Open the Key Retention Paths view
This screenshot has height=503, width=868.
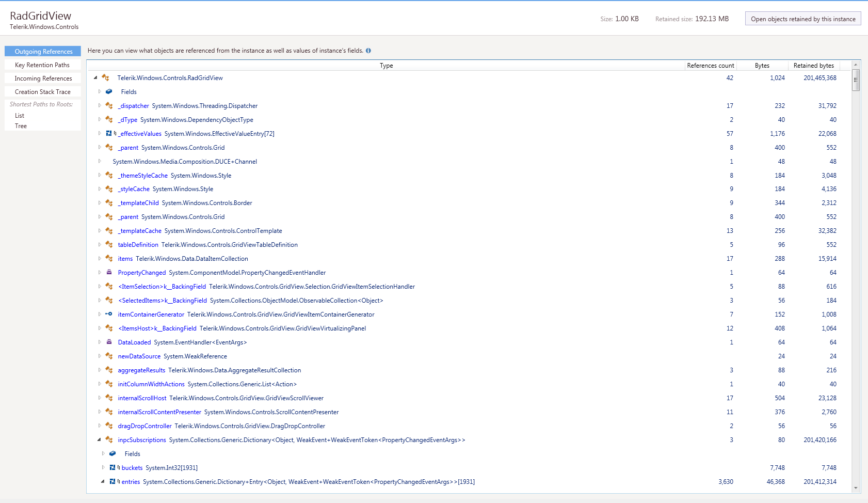(43, 65)
